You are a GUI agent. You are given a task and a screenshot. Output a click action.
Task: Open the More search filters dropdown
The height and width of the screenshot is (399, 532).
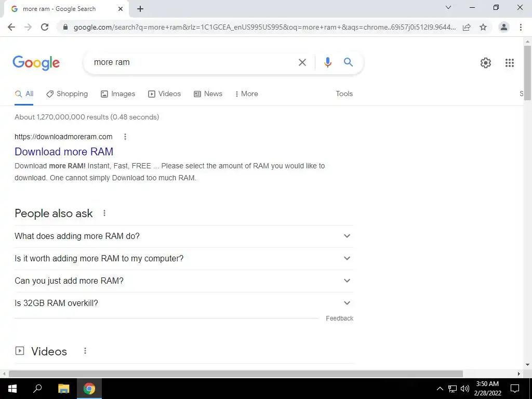click(x=247, y=94)
